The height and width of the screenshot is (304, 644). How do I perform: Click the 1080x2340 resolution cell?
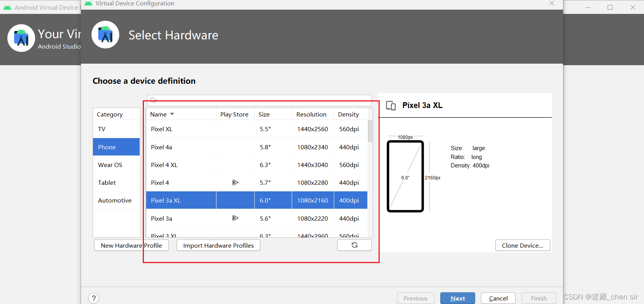click(313, 147)
